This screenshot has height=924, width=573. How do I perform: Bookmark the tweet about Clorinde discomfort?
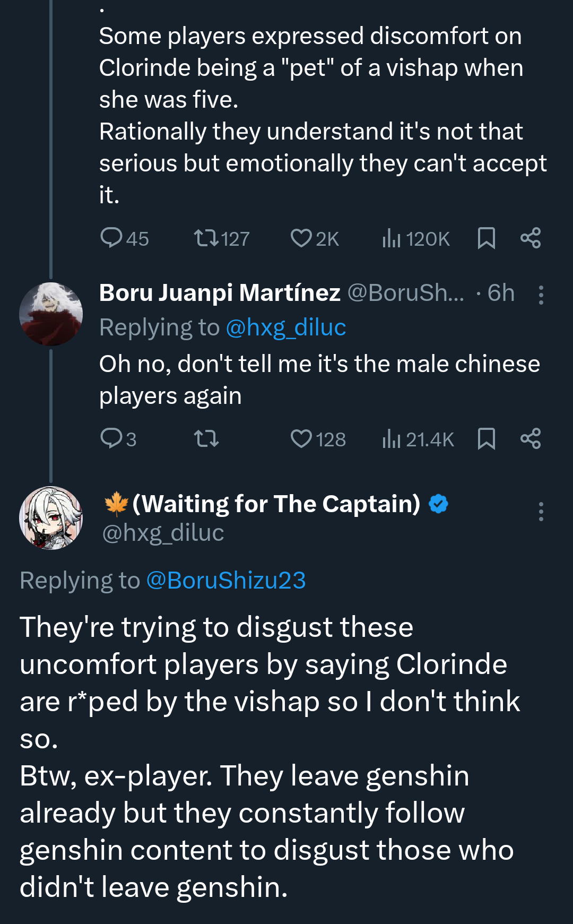tap(486, 238)
